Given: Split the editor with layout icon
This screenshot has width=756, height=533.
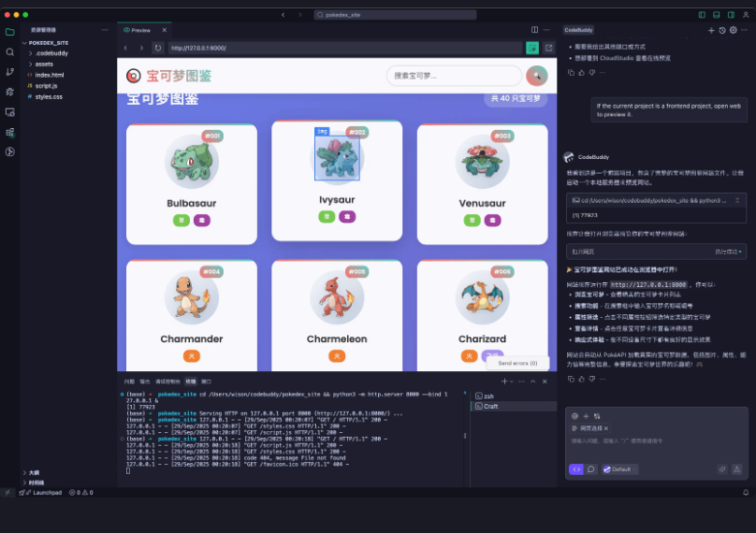Looking at the screenshot, I should click(534, 30).
